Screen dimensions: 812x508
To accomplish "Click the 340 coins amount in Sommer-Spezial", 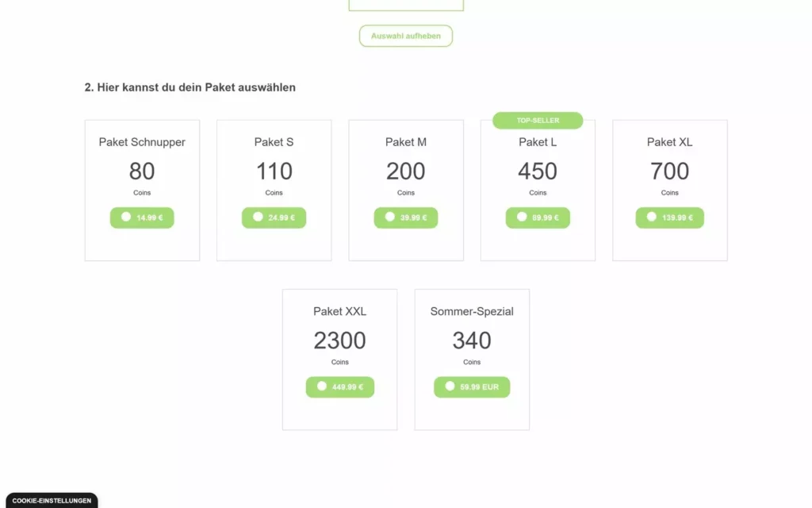I will [x=472, y=341].
